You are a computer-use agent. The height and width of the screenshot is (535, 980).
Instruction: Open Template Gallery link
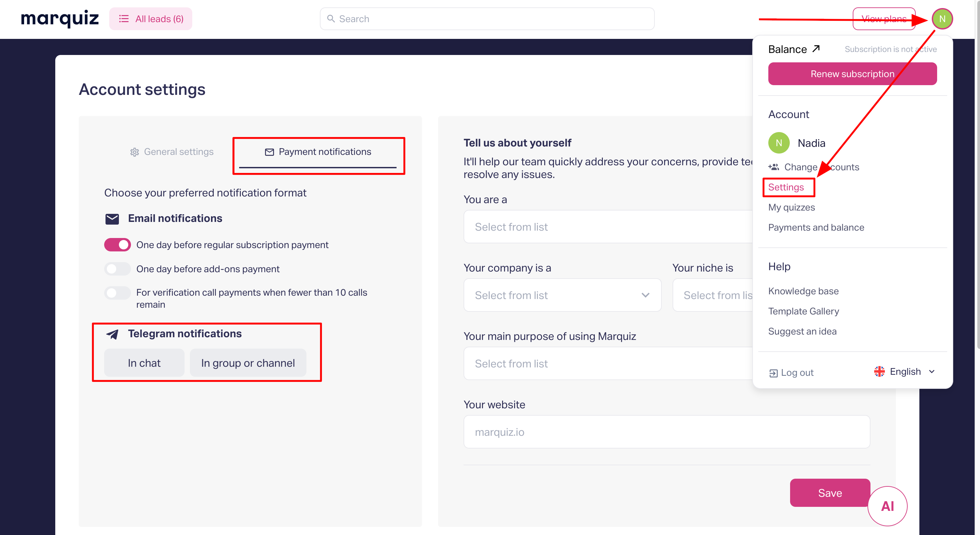(803, 311)
